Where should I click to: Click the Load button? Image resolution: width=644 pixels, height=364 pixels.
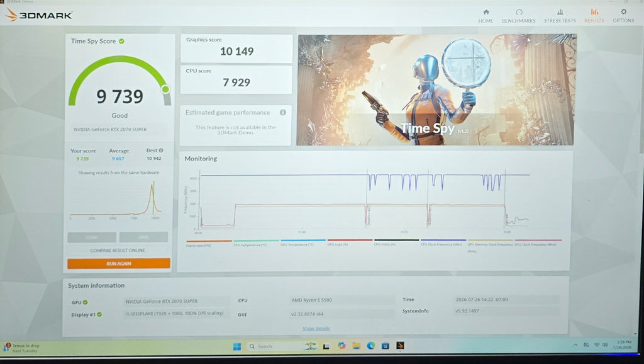point(92,237)
